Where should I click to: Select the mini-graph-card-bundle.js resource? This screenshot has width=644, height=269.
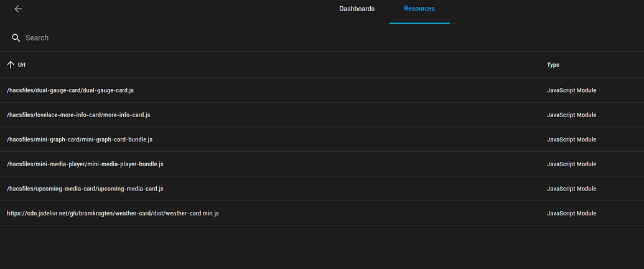point(80,139)
